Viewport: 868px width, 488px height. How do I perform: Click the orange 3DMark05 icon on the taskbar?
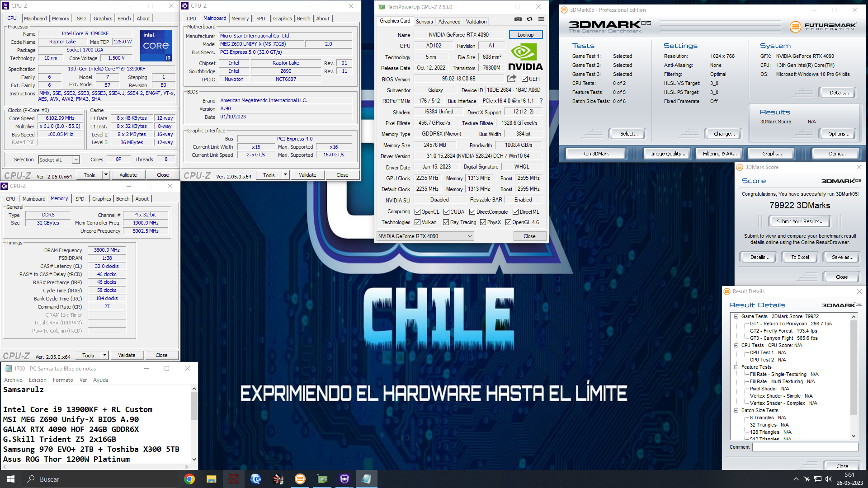click(x=300, y=479)
